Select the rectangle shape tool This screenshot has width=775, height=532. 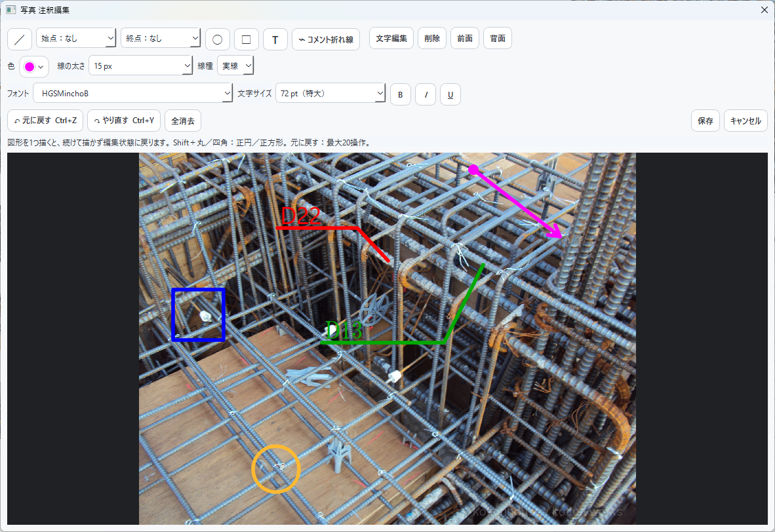246,39
